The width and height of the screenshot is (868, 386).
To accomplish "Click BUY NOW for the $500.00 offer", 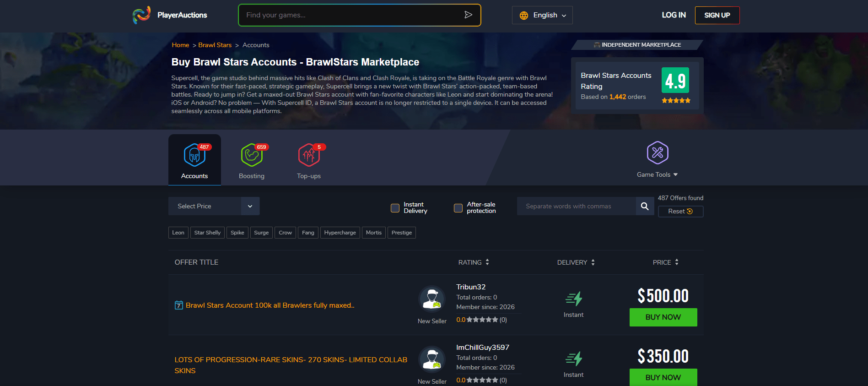I will (x=663, y=317).
